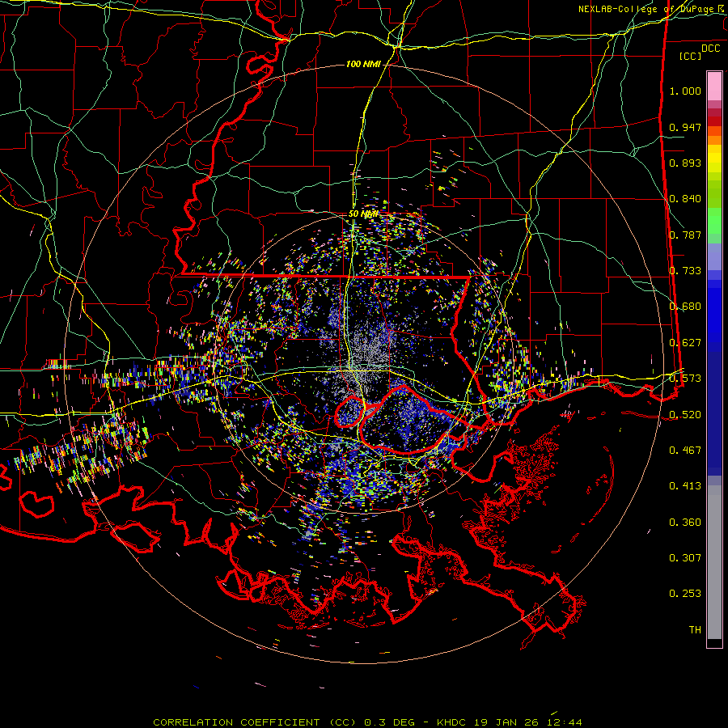Pick the light periwinkle band of the color bar
Screen dimensions: 728x728
point(714,256)
